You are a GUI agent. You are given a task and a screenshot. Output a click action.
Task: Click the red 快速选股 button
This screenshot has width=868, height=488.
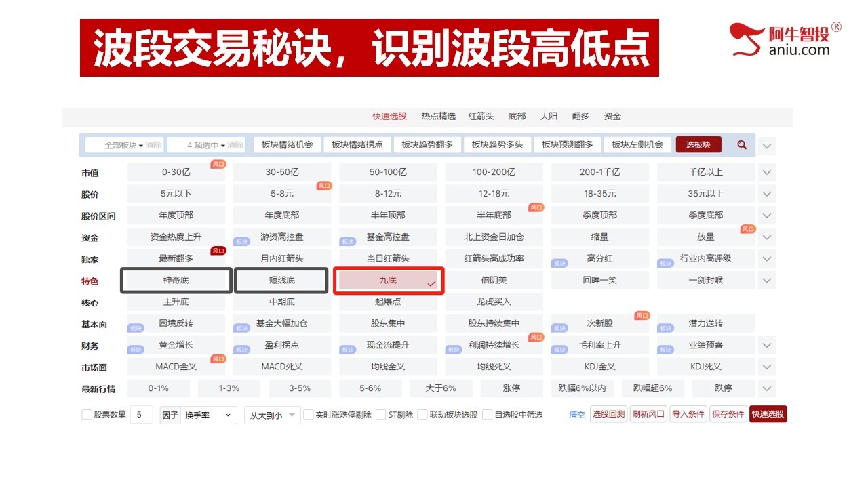(768, 414)
